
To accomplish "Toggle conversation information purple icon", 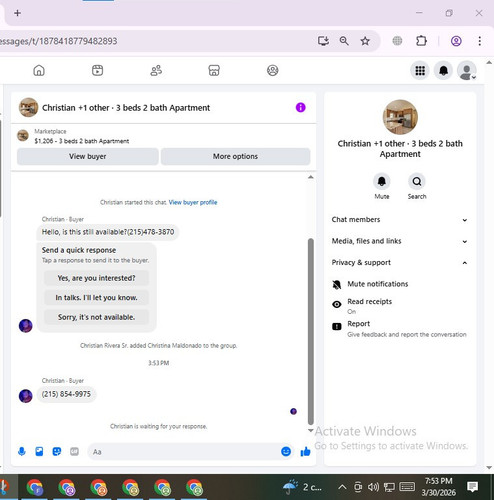I will tap(300, 107).
